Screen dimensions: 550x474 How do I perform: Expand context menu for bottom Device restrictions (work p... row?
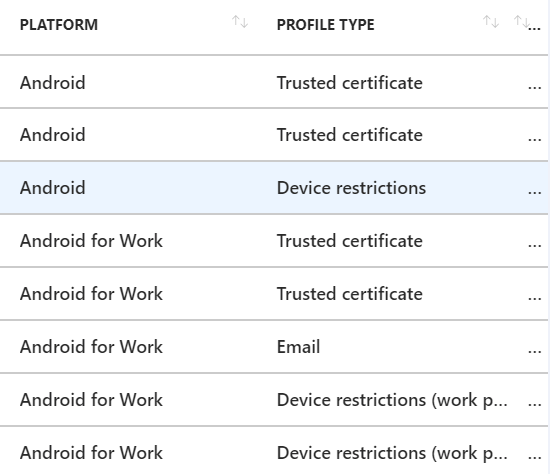point(534,457)
